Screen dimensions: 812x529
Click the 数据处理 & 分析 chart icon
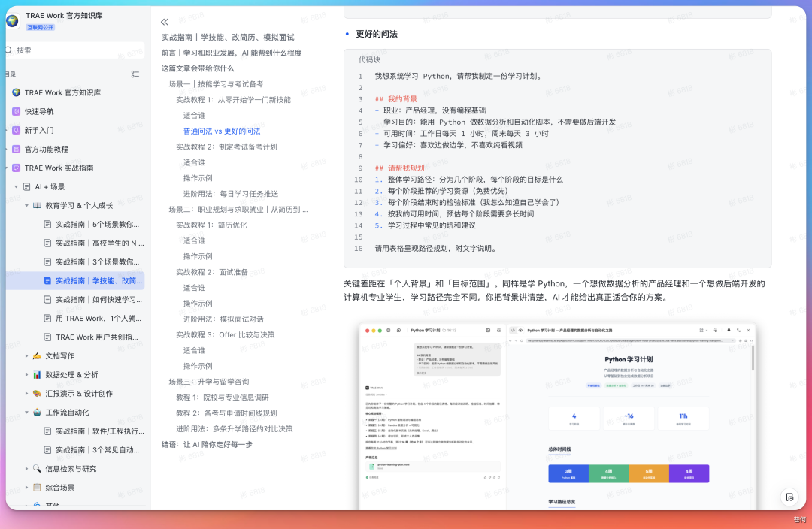tap(37, 375)
